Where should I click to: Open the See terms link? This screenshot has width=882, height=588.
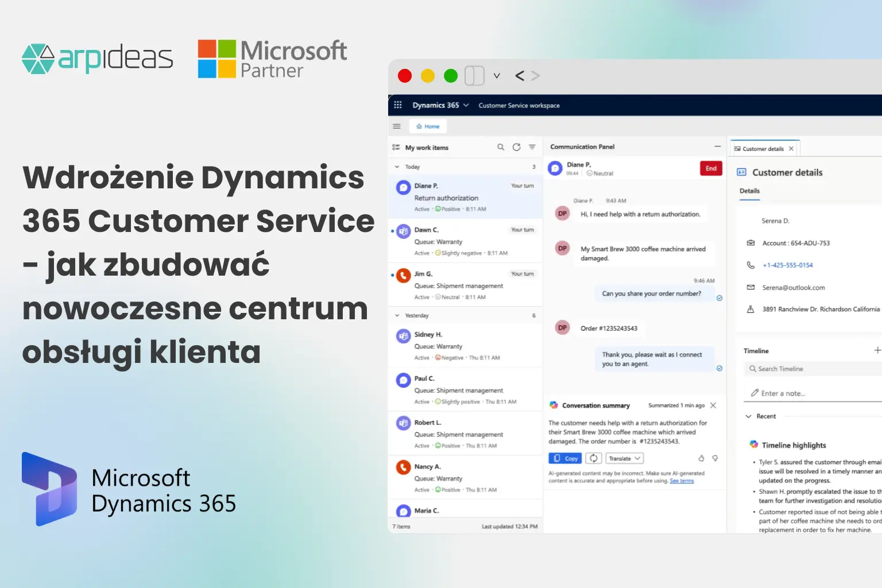coord(682,481)
